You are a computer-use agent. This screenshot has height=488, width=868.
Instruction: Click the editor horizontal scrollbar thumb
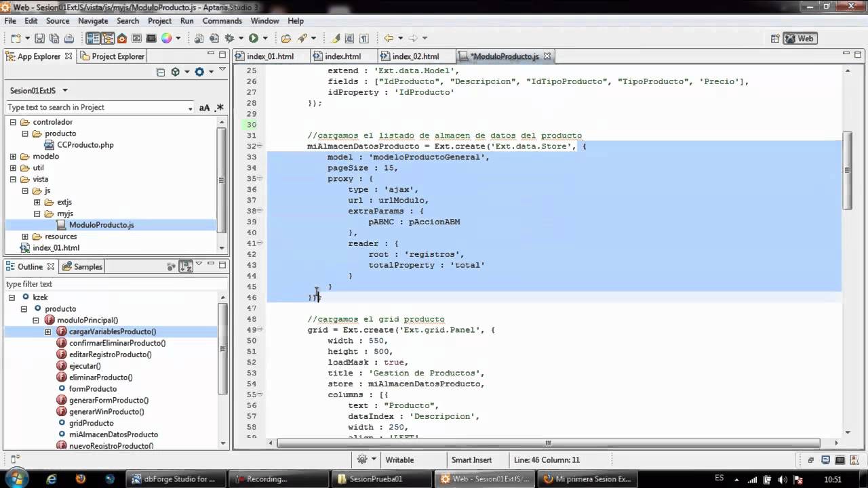tap(549, 443)
